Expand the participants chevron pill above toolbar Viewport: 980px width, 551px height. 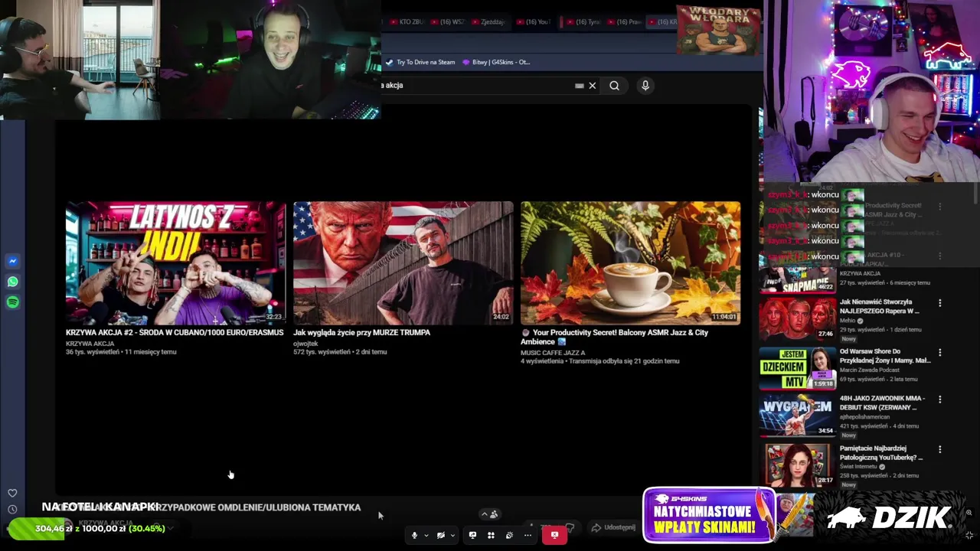pyautogui.click(x=488, y=514)
